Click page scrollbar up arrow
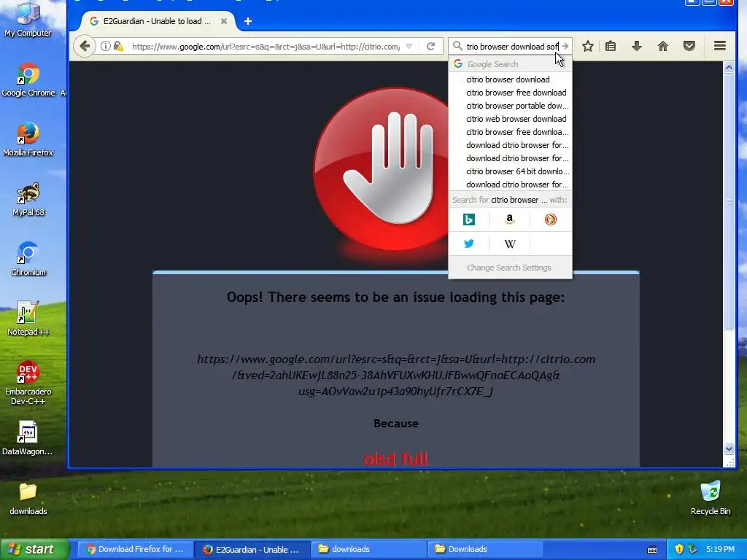747x560 pixels. [x=729, y=68]
